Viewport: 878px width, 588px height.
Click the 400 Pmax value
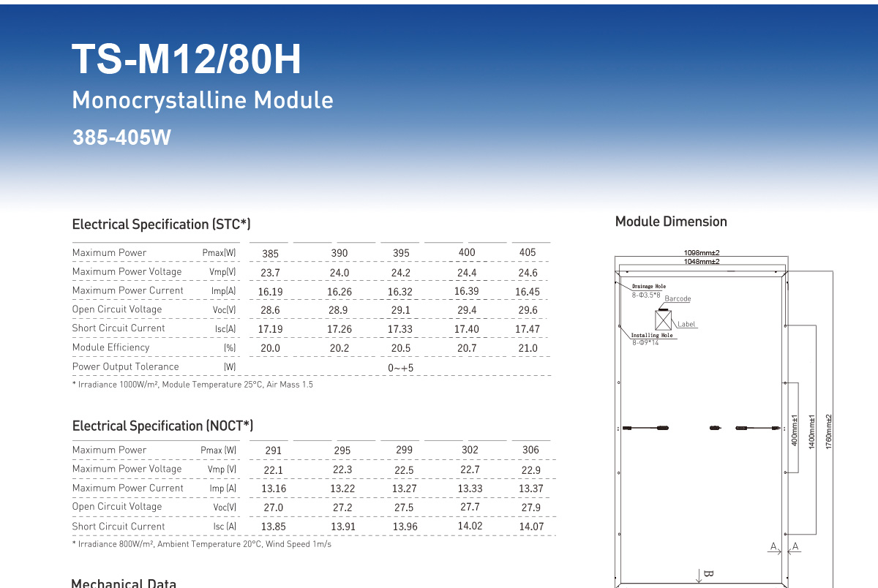tap(467, 252)
